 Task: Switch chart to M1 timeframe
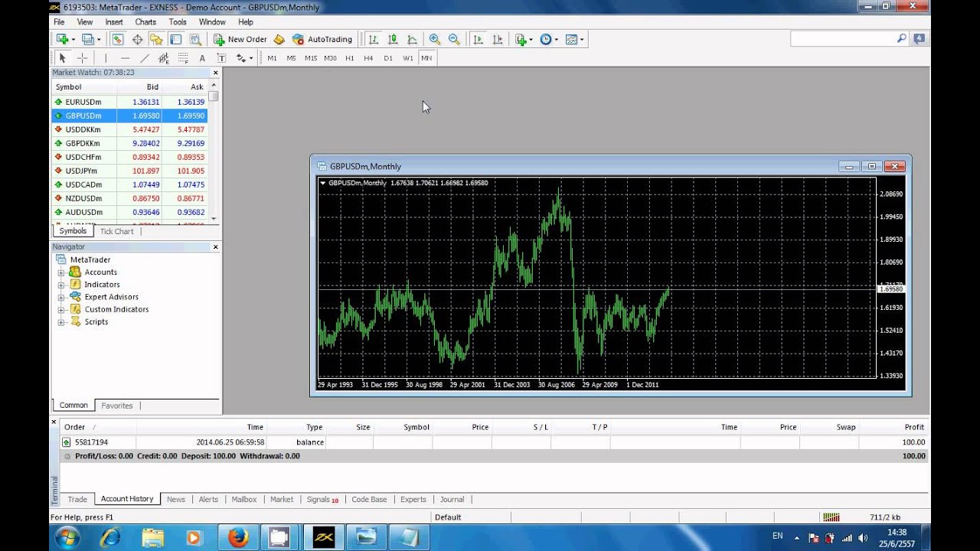[x=272, y=58]
